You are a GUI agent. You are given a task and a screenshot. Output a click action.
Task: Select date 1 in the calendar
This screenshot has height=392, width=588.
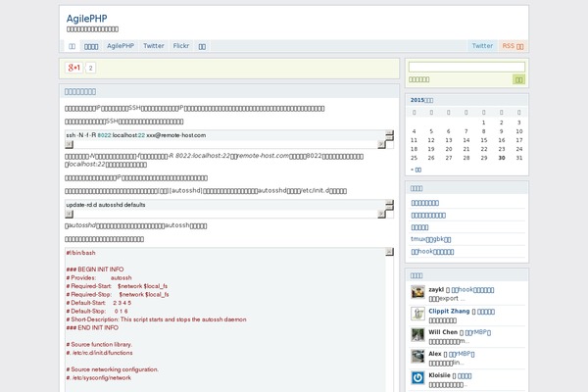pyautogui.click(x=484, y=122)
